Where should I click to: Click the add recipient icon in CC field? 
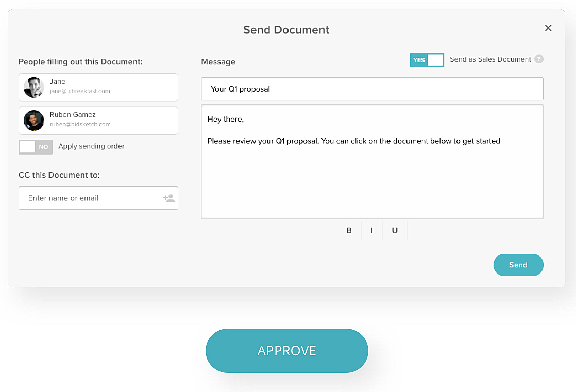click(169, 198)
